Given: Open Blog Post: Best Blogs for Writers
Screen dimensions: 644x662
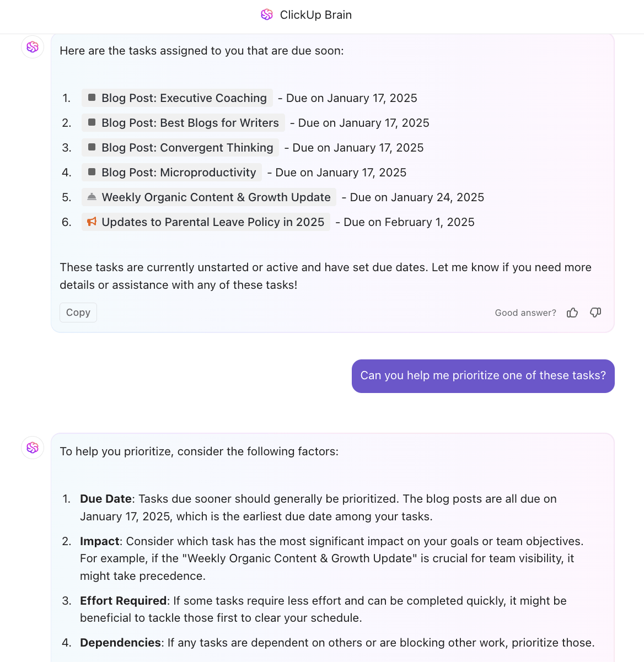Looking at the screenshot, I should (x=190, y=123).
